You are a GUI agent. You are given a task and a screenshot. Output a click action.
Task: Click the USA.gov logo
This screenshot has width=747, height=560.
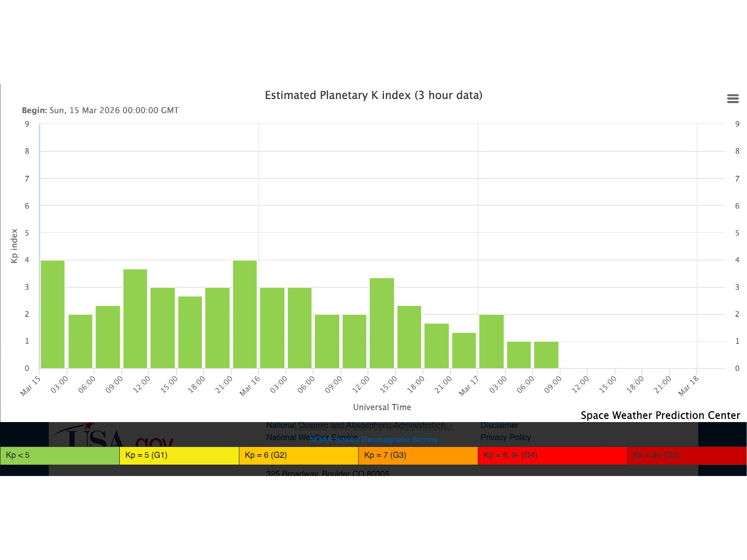[112, 436]
